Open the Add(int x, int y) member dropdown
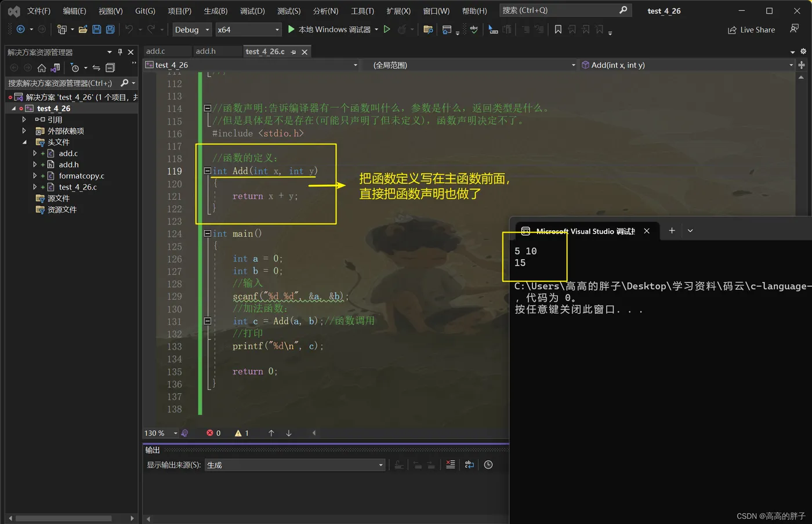 pos(687,65)
